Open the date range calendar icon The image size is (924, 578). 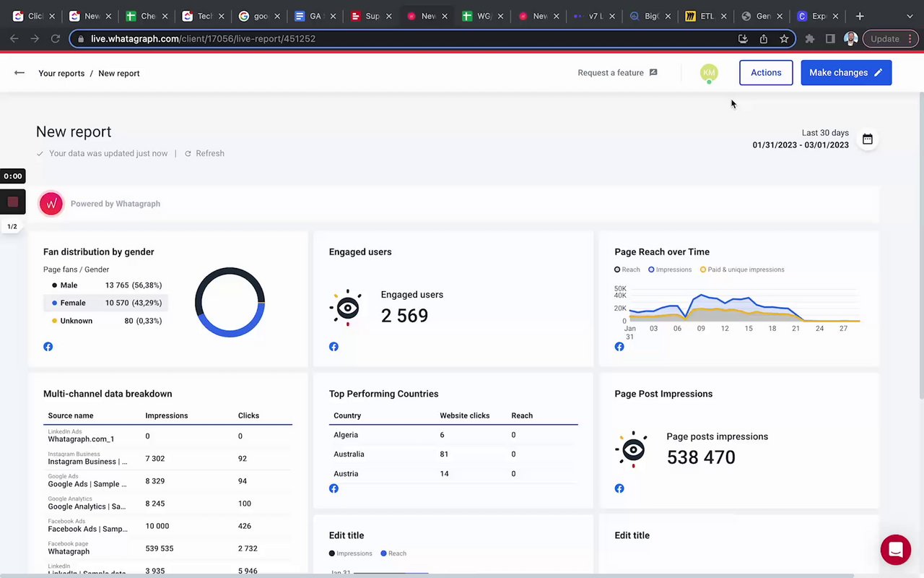pos(868,139)
